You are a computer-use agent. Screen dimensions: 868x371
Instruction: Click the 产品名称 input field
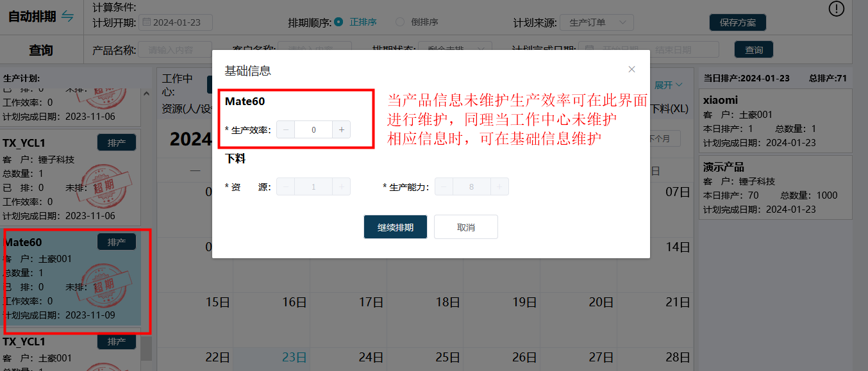[x=175, y=50]
